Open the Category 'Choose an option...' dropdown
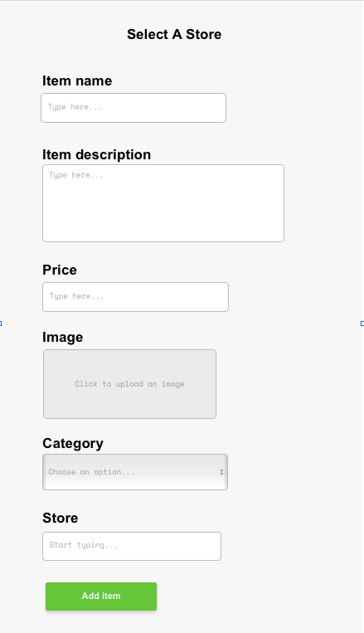Image resolution: width=364 pixels, height=633 pixels. 135,472
